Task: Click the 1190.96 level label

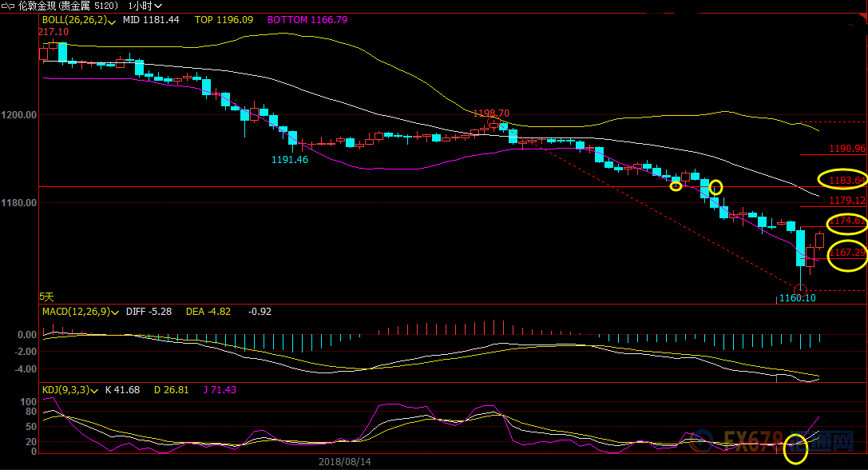Action: click(x=847, y=149)
